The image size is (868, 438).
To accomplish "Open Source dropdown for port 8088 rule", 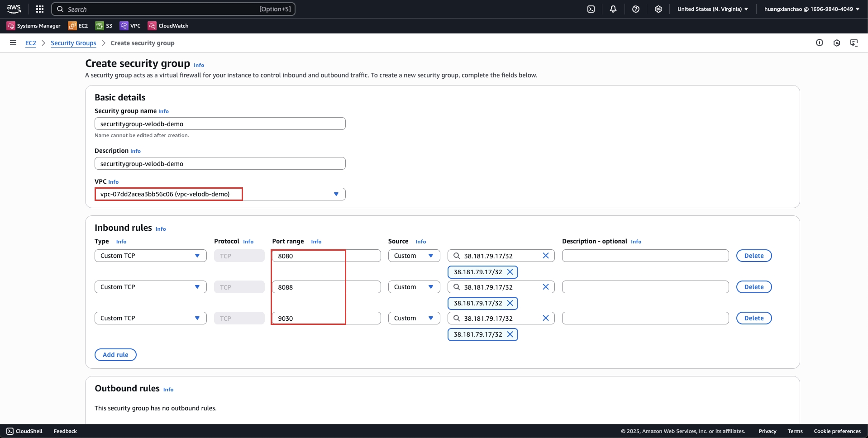I will 414,287.
